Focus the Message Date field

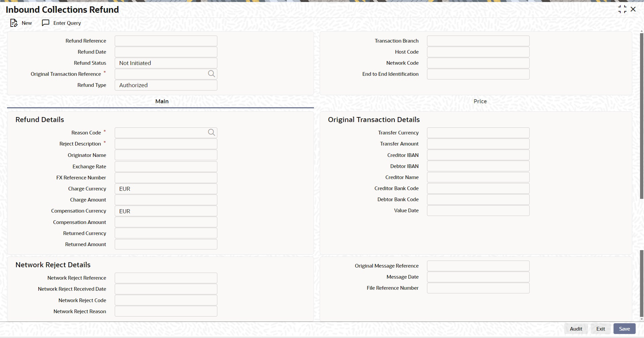coord(478,277)
